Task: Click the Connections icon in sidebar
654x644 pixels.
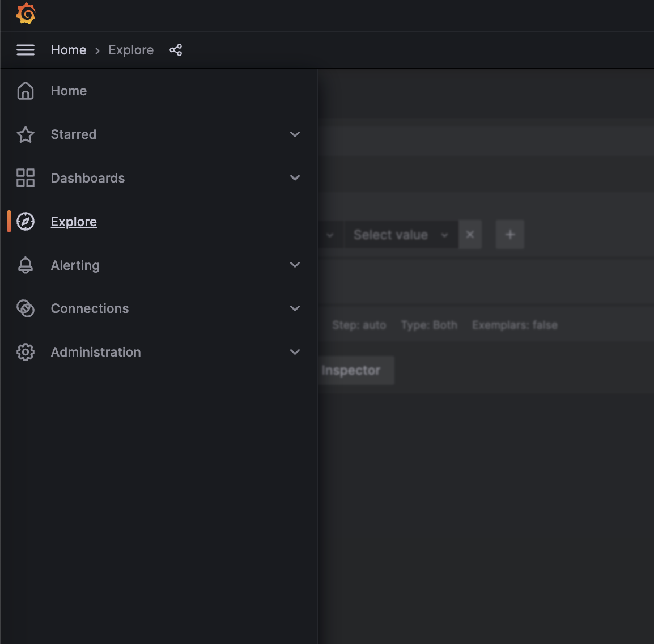Action: pos(26,308)
